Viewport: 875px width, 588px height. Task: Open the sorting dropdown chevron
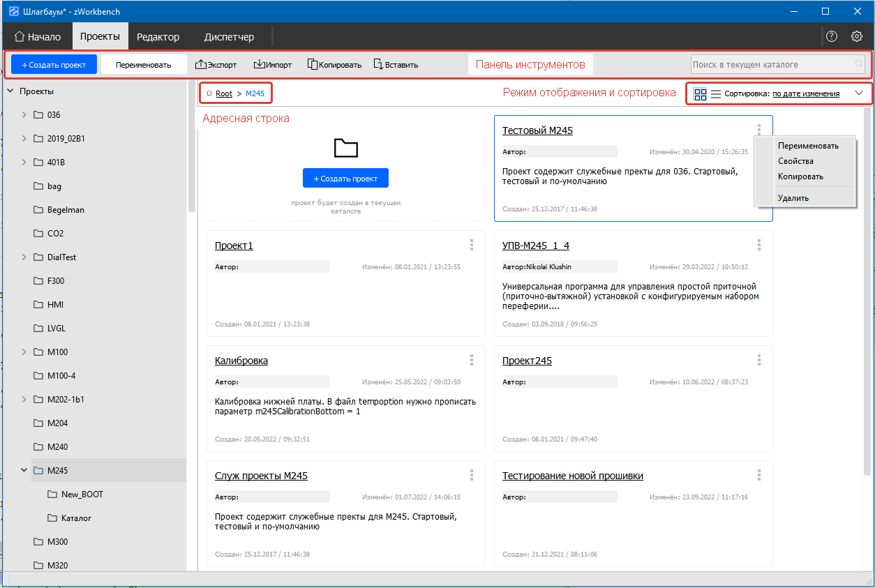[x=859, y=93]
